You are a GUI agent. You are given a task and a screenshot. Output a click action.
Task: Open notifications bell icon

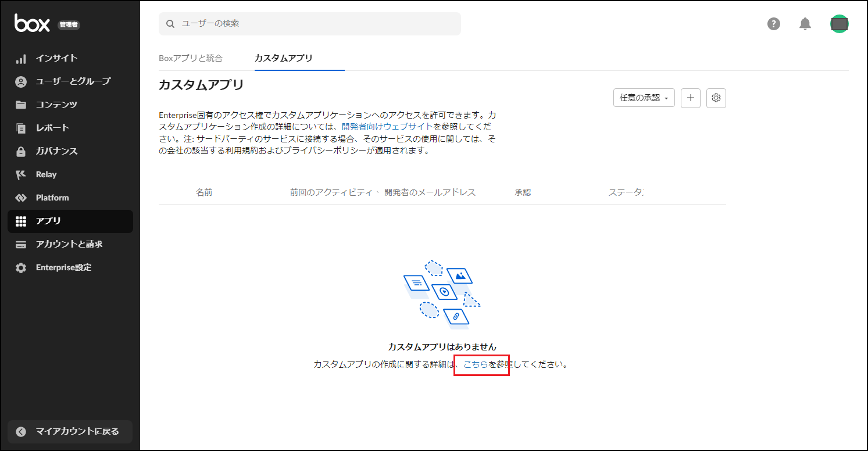coord(805,24)
